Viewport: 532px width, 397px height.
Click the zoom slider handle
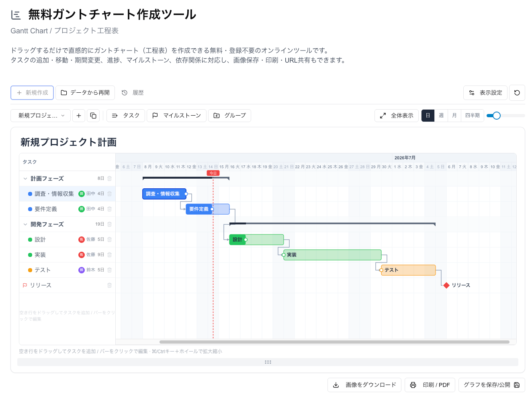(497, 116)
